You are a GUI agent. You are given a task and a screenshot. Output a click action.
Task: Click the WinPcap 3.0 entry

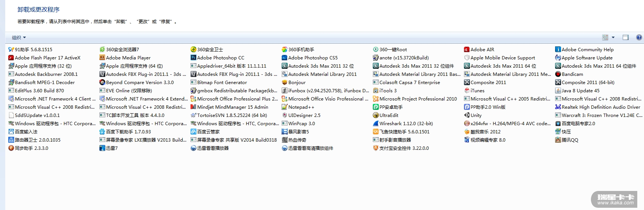pos(298,123)
